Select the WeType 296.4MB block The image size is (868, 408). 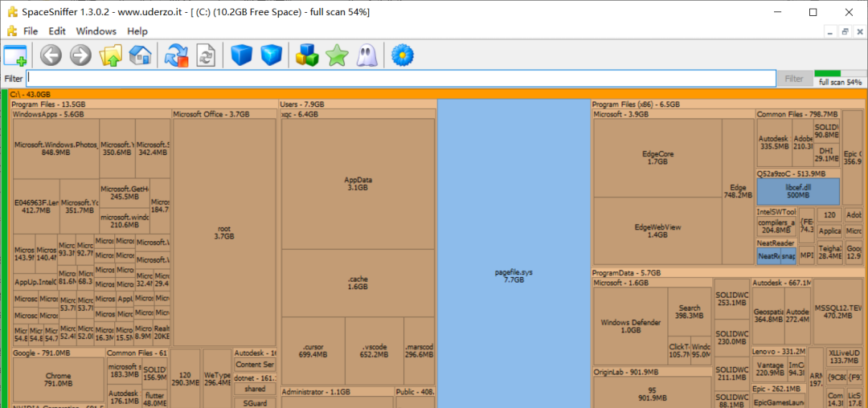(x=216, y=379)
